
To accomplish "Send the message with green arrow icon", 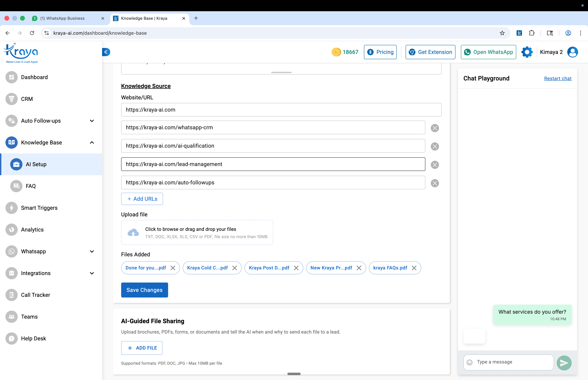I will point(564,363).
